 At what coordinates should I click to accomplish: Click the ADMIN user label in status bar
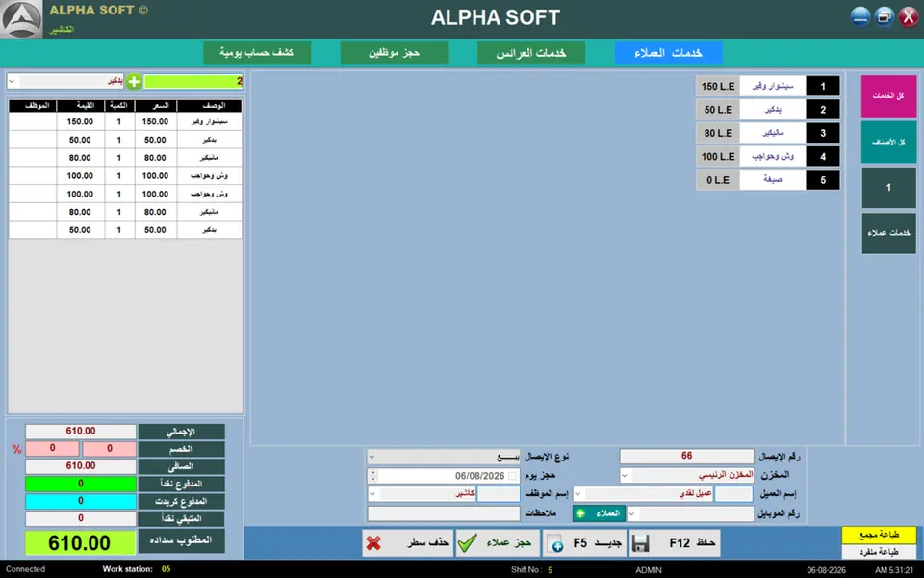coord(649,569)
